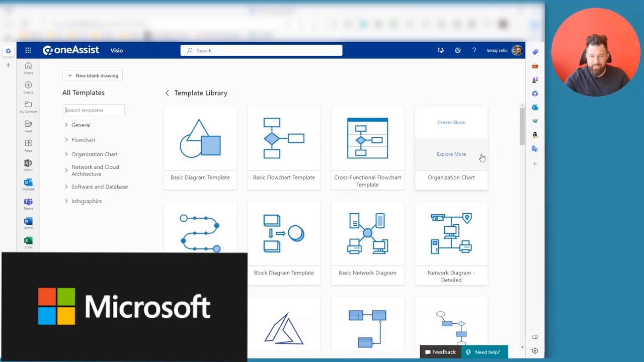Viewport: 644px width, 362px height.
Task: Open the Block Diagram Template thumbnail
Action: click(x=284, y=233)
